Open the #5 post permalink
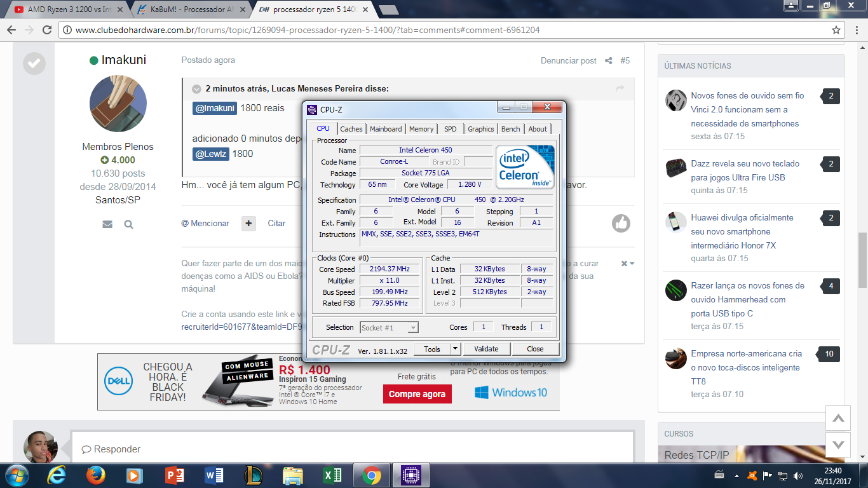The height and width of the screenshot is (488, 868). [x=625, y=61]
